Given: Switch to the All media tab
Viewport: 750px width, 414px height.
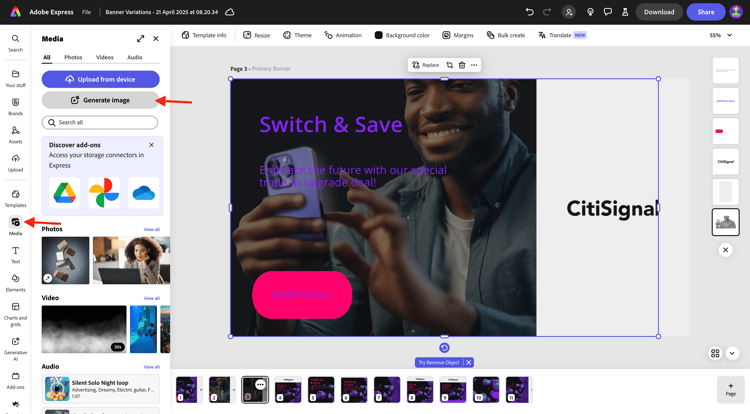Looking at the screenshot, I should 47,57.
